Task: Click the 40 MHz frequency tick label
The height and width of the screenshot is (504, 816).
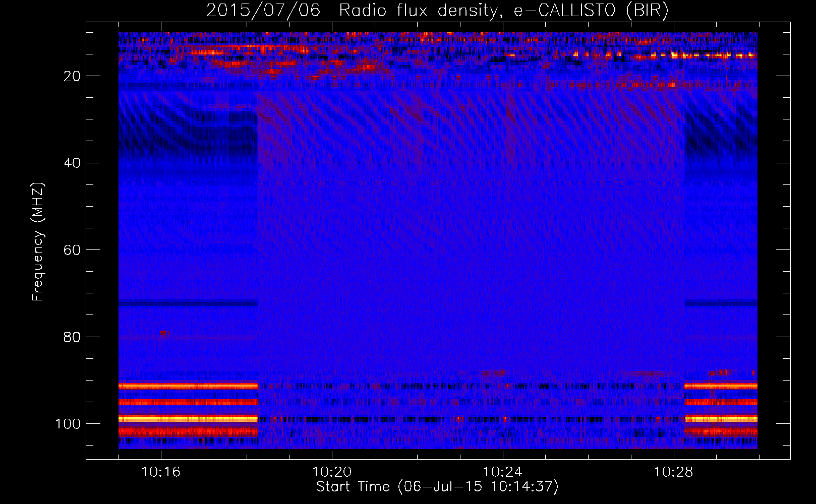Action: [x=72, y=163]
